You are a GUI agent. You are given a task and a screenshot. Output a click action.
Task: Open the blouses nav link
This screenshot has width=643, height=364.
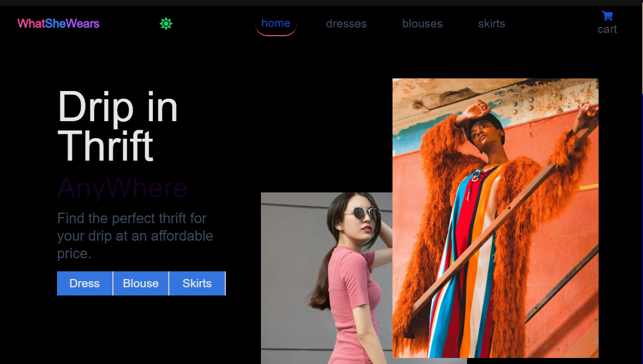tap(422, 24)
